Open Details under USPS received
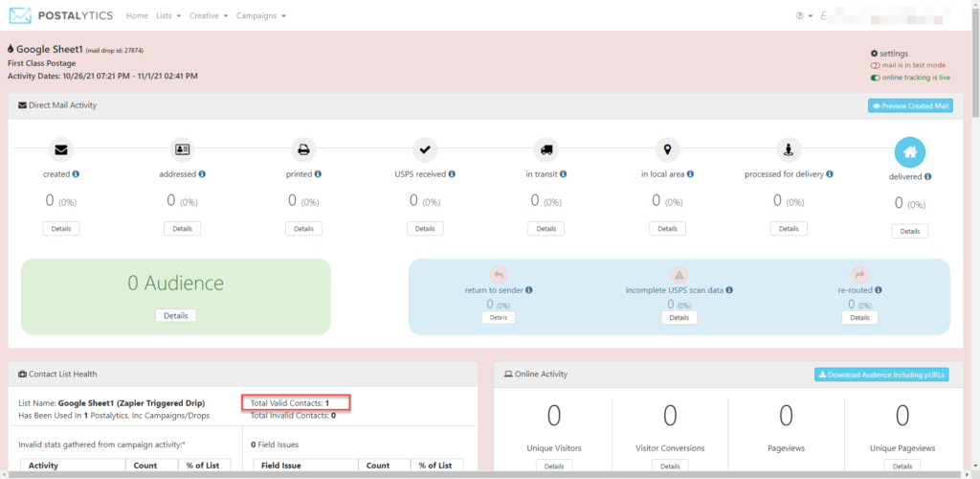 [x=425, y=229]
